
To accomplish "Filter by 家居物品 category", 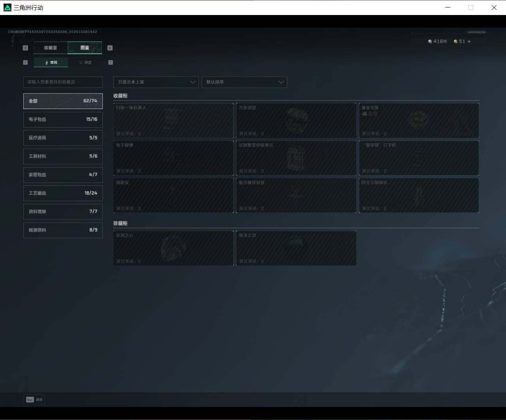I will point(63,175).
